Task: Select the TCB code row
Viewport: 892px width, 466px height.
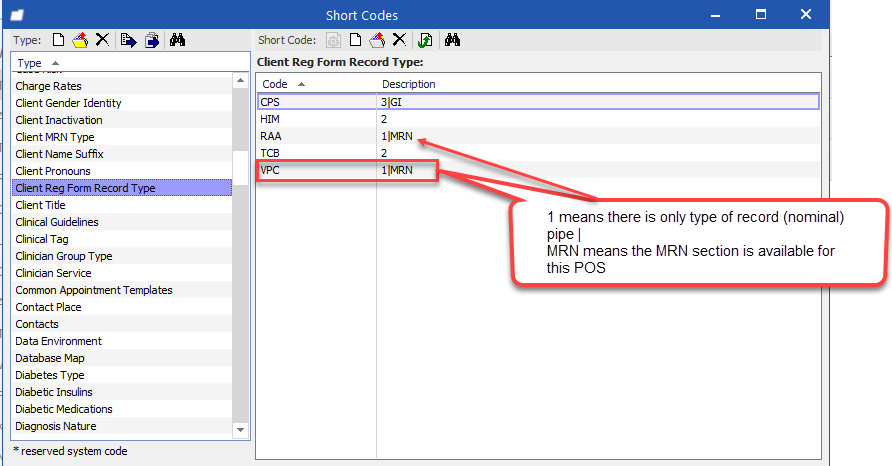Action: [x=538, y=153]
